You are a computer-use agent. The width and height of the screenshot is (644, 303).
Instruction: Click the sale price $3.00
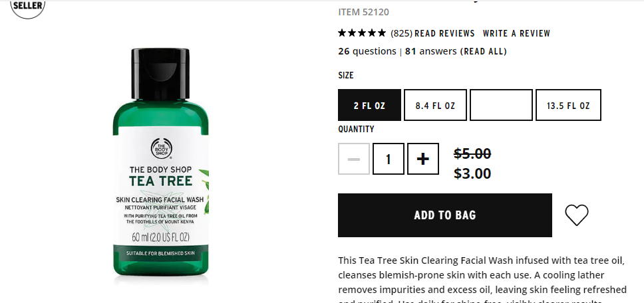tap(472, 173)
